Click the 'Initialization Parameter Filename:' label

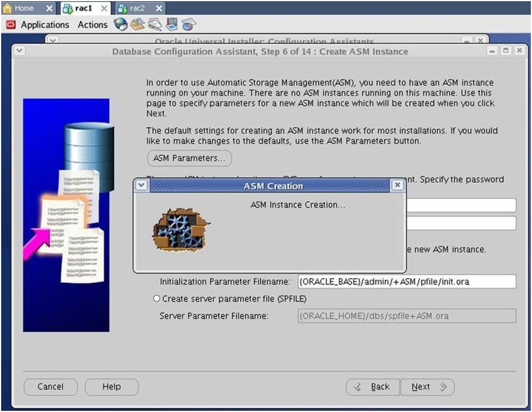(225, 282)
